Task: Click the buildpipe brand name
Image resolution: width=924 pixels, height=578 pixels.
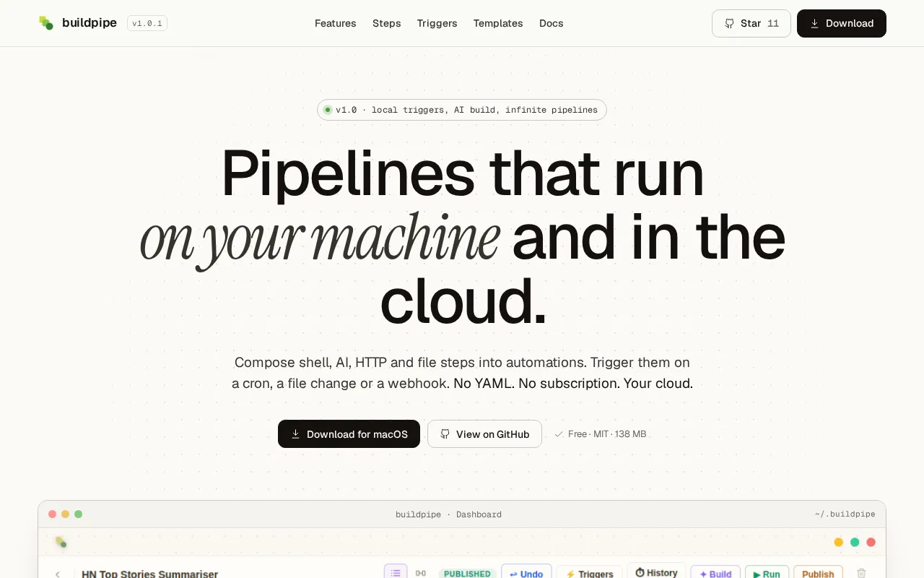Action: [90, 23]
